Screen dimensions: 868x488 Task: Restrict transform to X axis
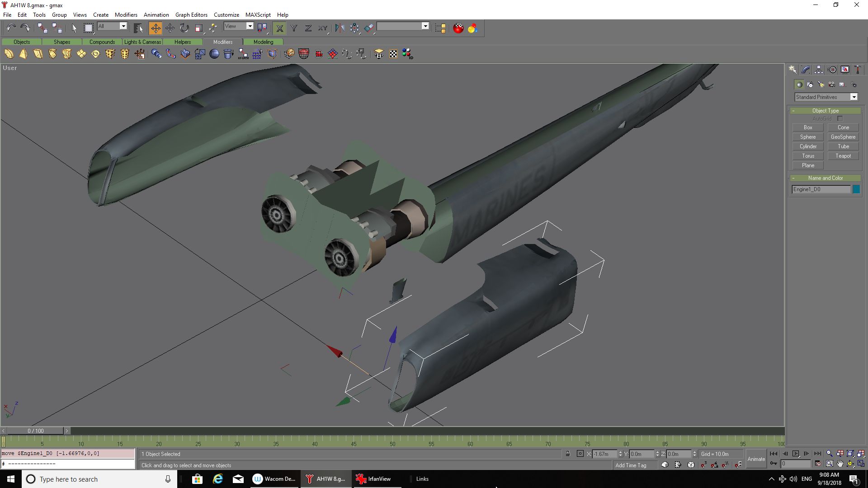(279, 28)
